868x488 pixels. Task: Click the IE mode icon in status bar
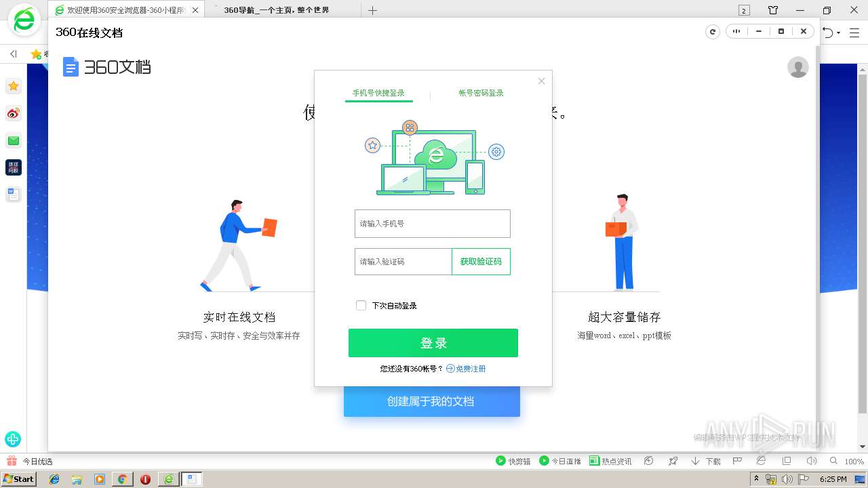(762, 461)
